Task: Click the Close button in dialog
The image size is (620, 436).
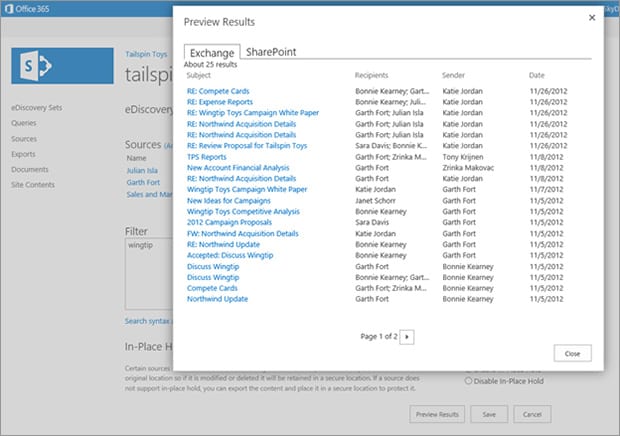Action: click(x=573, y=353)
